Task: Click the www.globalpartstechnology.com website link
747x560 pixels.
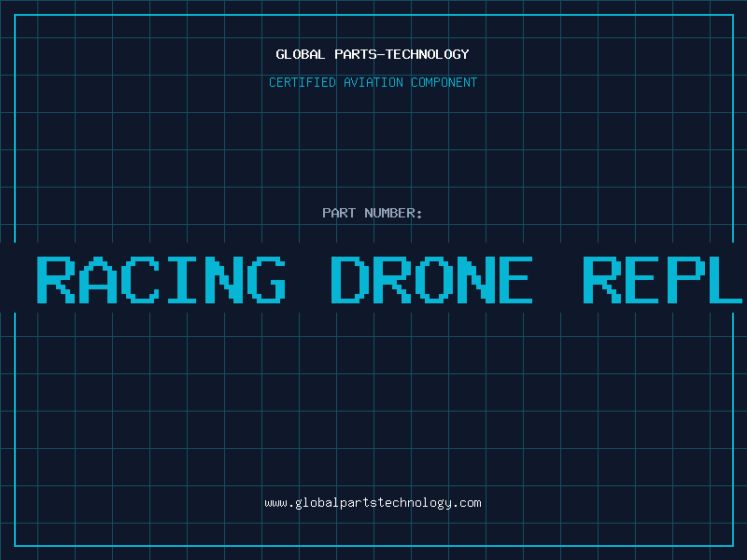Action: click(373, 503)
